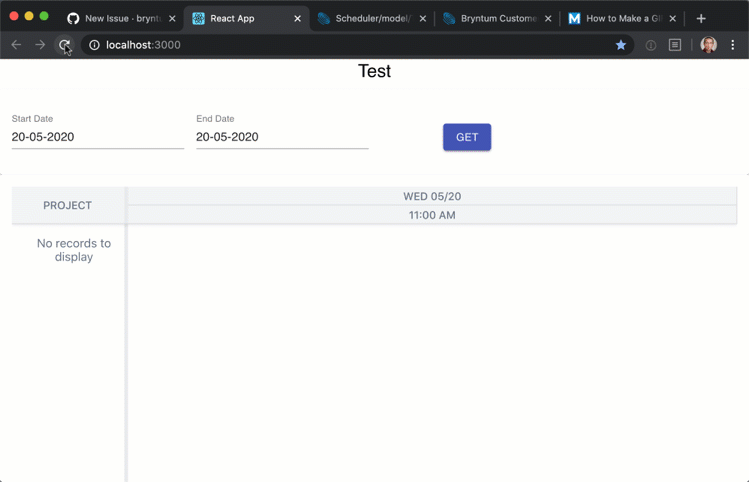Click the yellow macOS minimize button
The image size is (749, 482).
click(29, 16)
